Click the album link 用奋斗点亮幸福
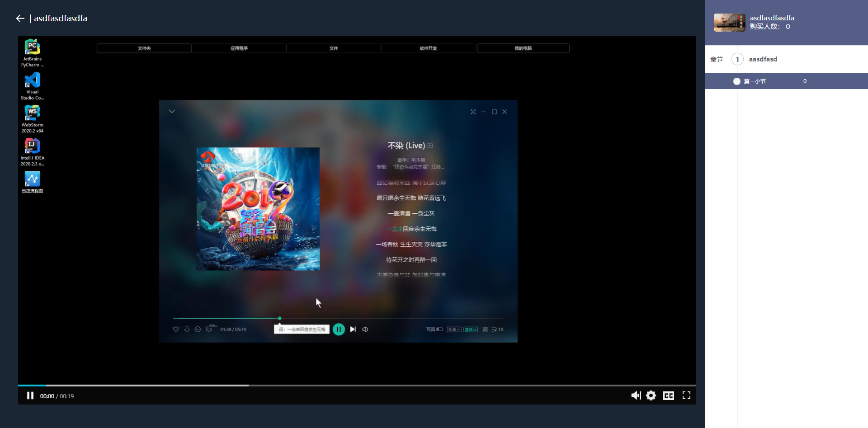This screenshot has height=428, width=868. 419,167
